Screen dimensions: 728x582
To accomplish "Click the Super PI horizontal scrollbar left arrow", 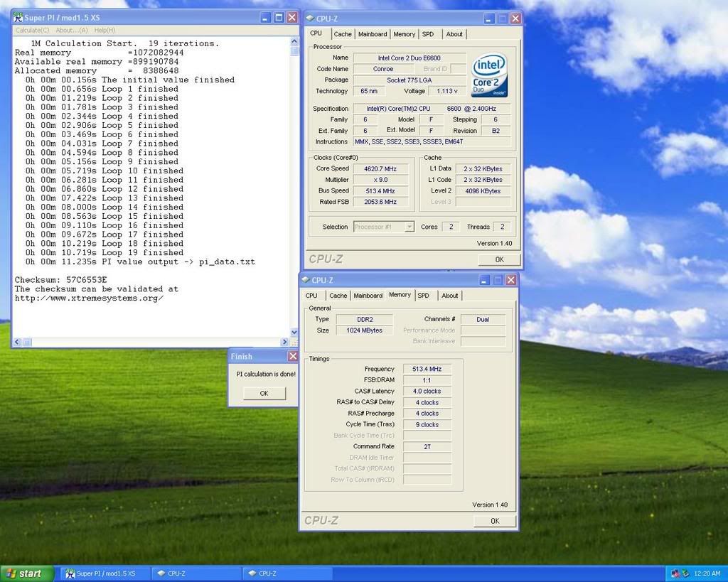I will point(18,342).
